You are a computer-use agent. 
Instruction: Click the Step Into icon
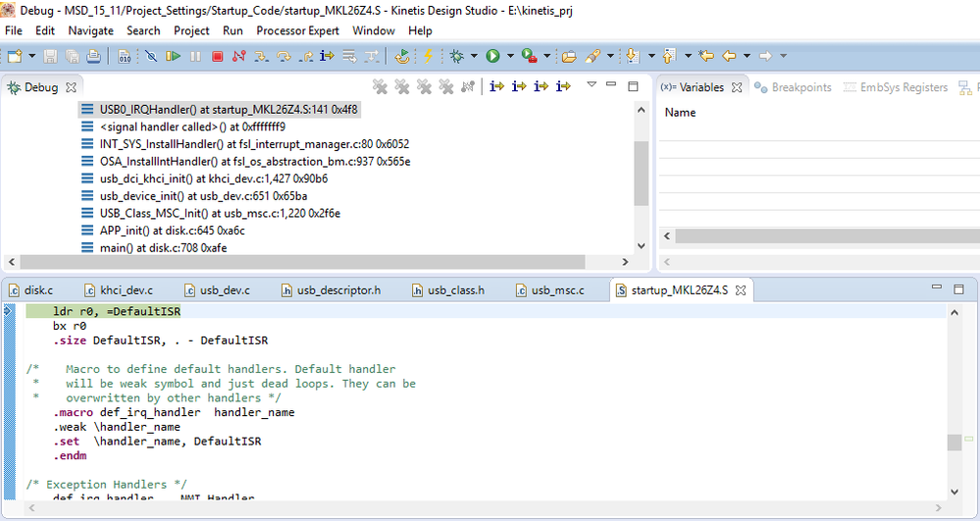[x=261, y=56]
